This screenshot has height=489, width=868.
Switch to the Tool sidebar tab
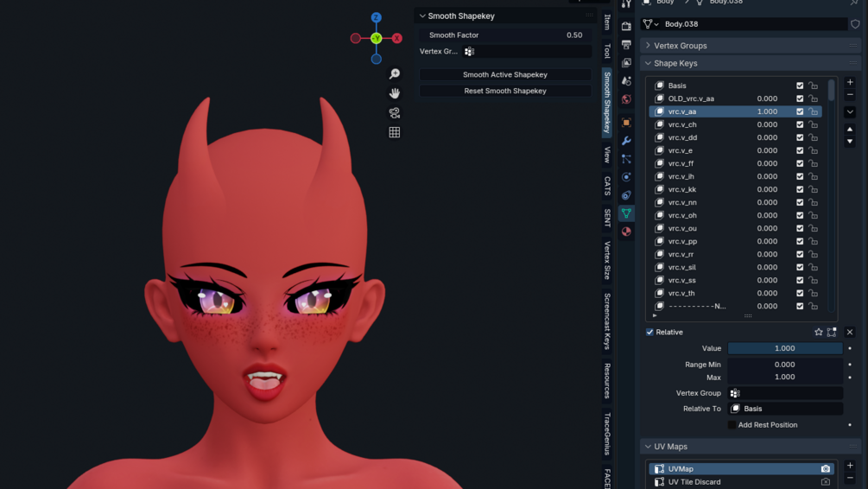click(x=607, y=51)
